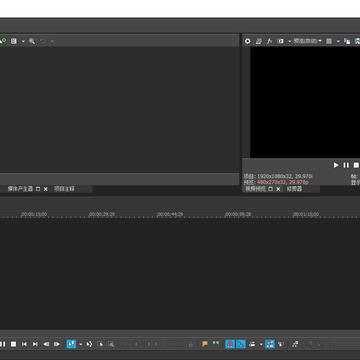Image resolution: width=360 pixels, height=360 pixels.
Task: Click the blue magnifier search icon
Action: [x=32, y=41]
